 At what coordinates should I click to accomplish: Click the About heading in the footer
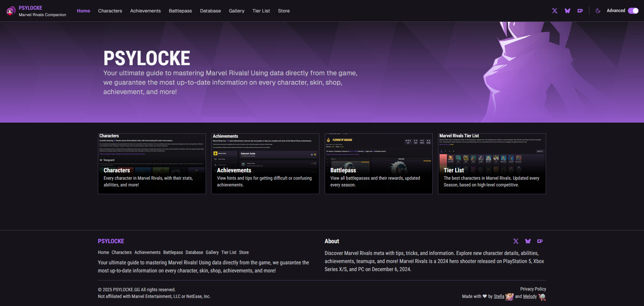pos(332,241)
